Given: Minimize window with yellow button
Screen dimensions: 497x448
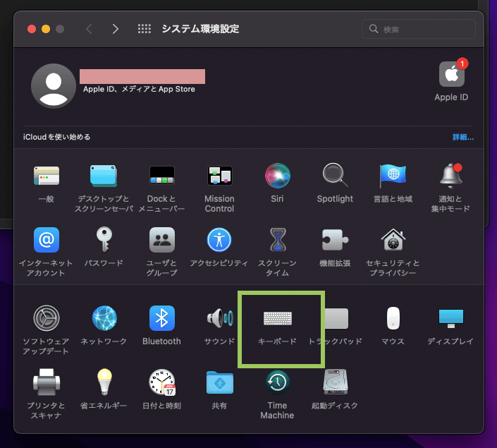Looking at the screenshot, I should click(x=46, y=29).
